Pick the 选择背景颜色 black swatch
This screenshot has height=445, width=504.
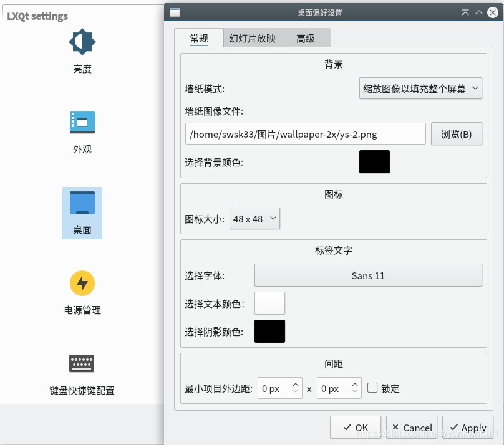(x=374, y=162)
